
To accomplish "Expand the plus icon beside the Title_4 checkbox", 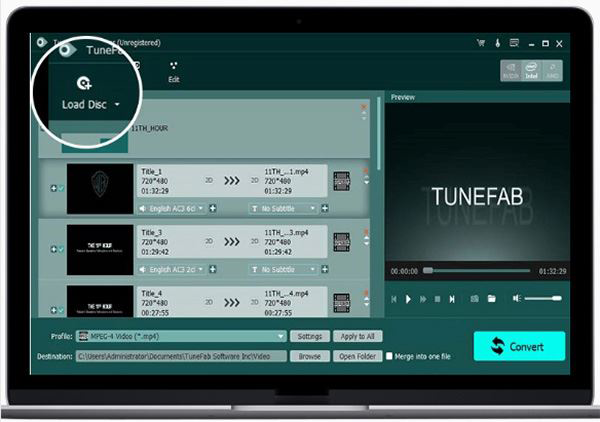I will 54,310.
